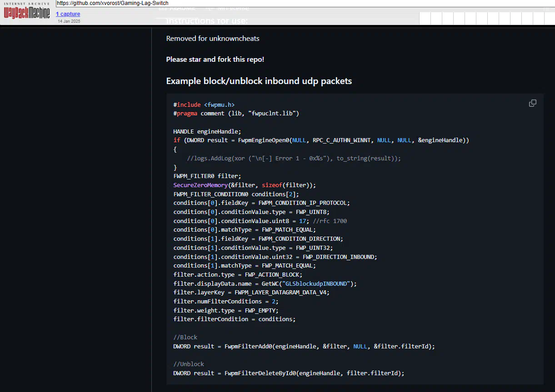This screenshot has width=555, height=392.
Task: Click the Wayback Machine logo
Action: (26, 12)
